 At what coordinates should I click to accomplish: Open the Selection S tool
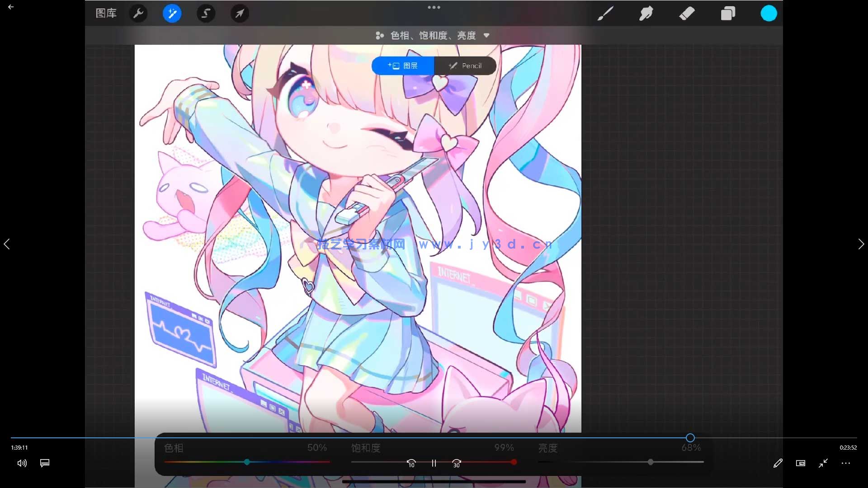click(206, 14)
